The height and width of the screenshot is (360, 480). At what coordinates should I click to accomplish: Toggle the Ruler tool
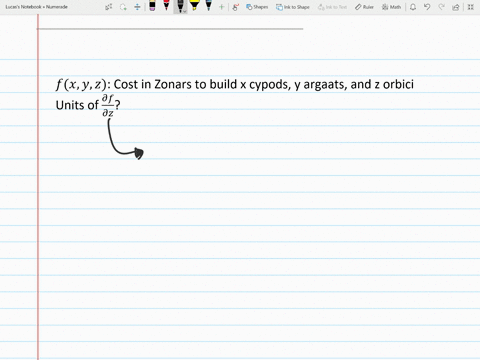[364, 7]
